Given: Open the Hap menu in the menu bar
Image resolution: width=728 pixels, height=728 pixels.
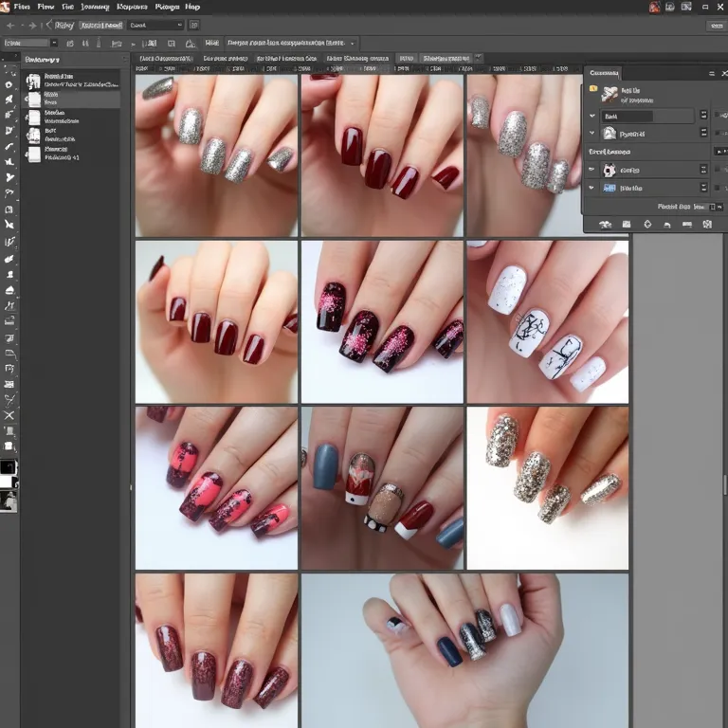Looking at the screenshot, I should click(192, 7).
